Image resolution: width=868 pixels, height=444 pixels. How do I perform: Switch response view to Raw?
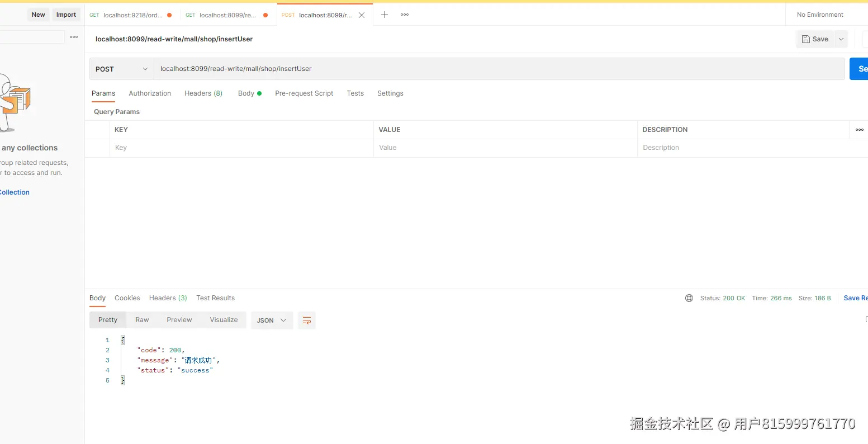142,320
